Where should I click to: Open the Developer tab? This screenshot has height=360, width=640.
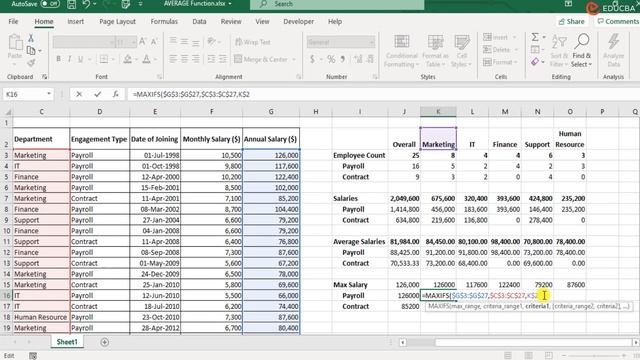click(x=299, y=22)
